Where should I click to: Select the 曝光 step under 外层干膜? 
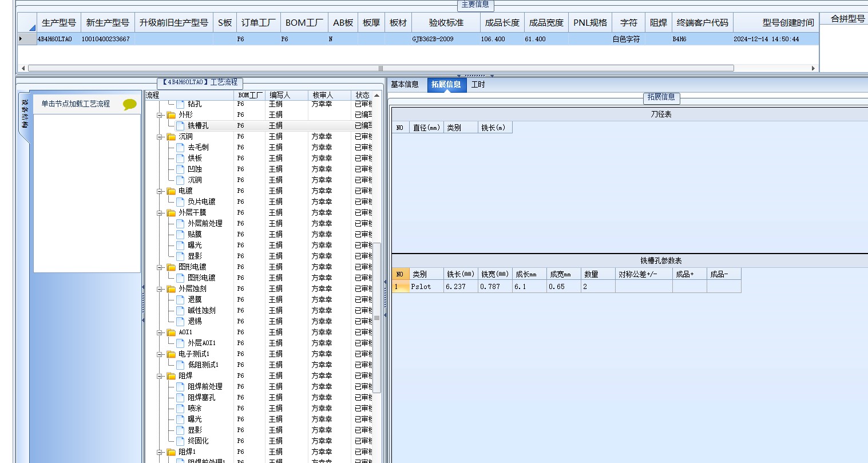(x=195, y=245)
